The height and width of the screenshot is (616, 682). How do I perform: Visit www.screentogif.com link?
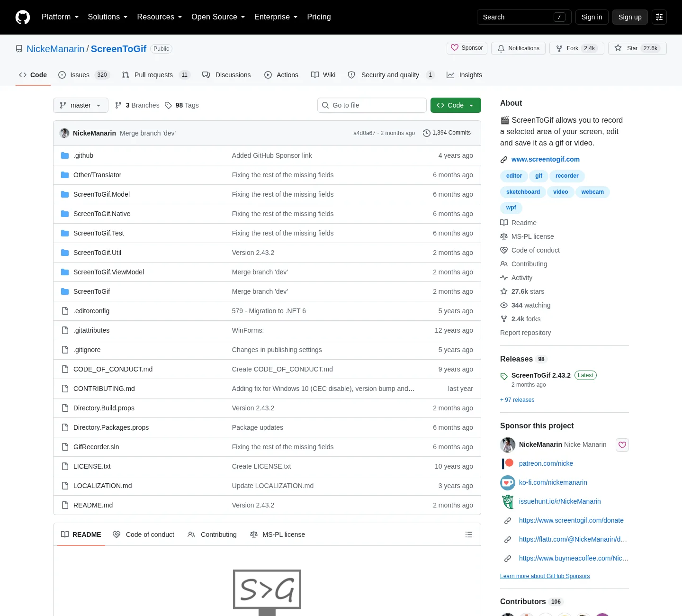pyautogui.click(x=545, y=159)
